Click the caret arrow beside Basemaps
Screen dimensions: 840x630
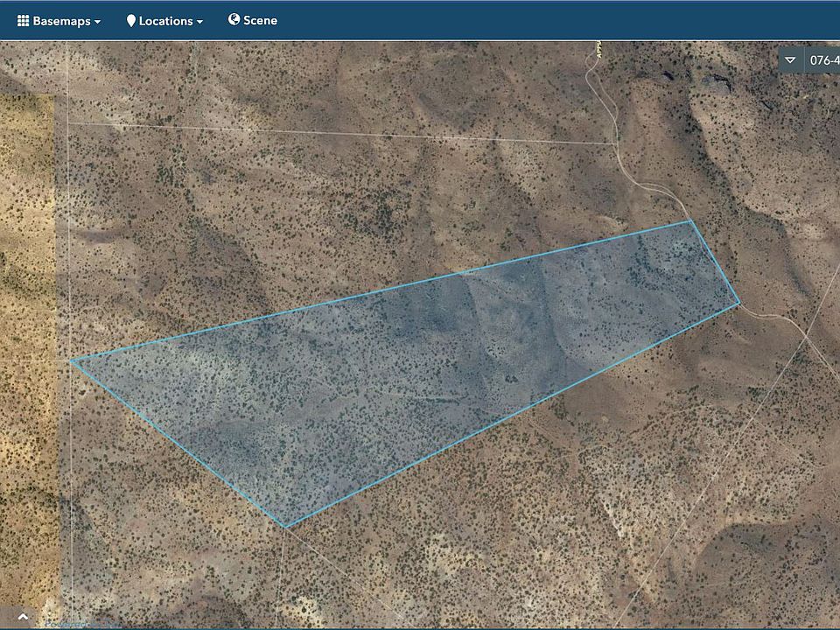coord(97,21)
